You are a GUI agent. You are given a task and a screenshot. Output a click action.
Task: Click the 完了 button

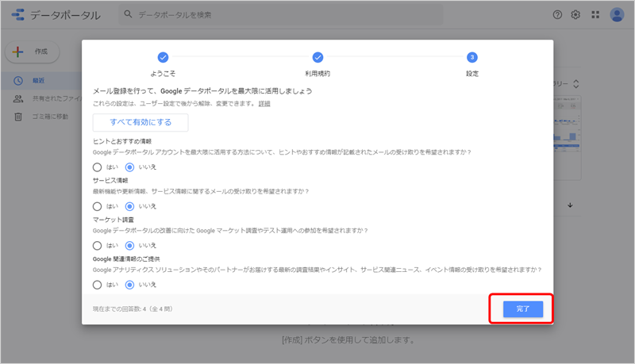(523, 309)
